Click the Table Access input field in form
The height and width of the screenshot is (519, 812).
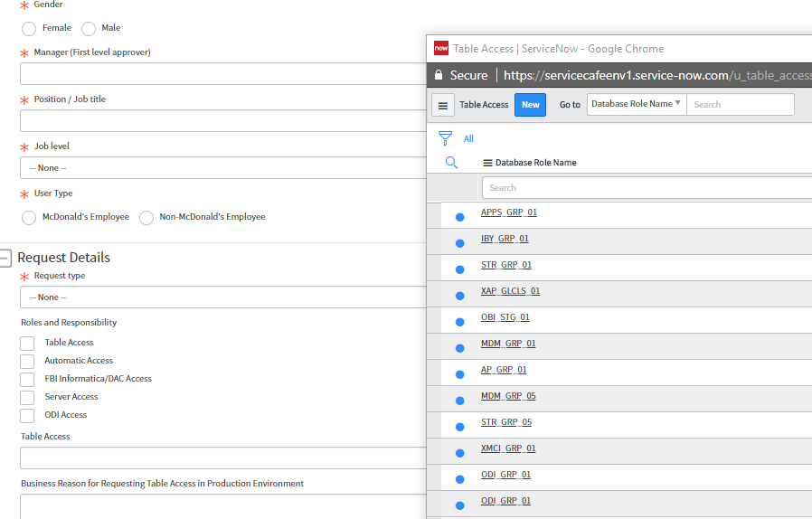pos(223,458)
